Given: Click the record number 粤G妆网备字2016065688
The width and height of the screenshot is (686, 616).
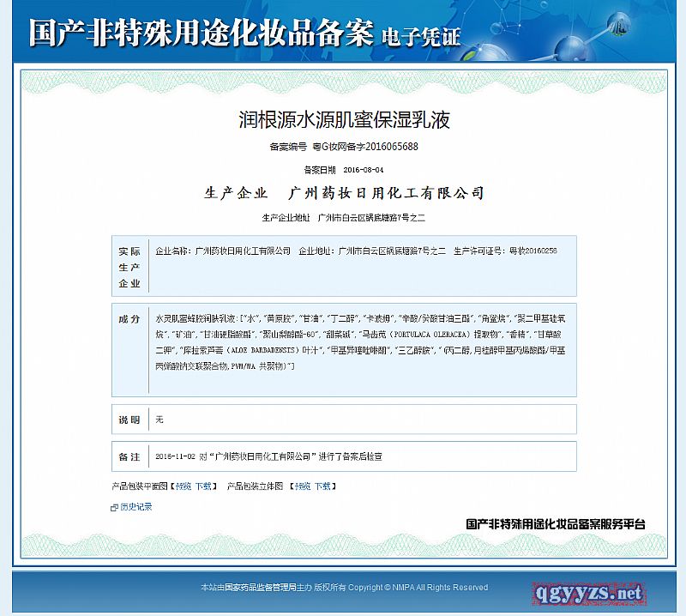Looking at the screenshot, I should [x=365, y=147].
